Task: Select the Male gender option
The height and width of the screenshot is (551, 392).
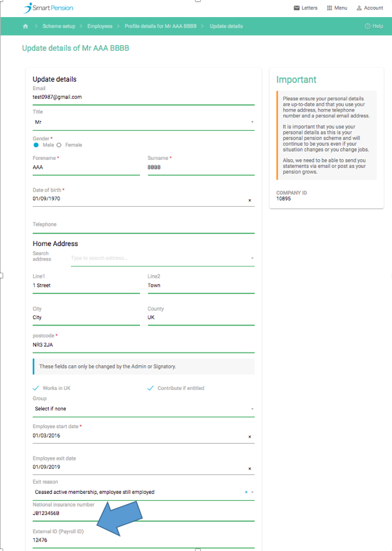Action: click(x=36, y=145)
